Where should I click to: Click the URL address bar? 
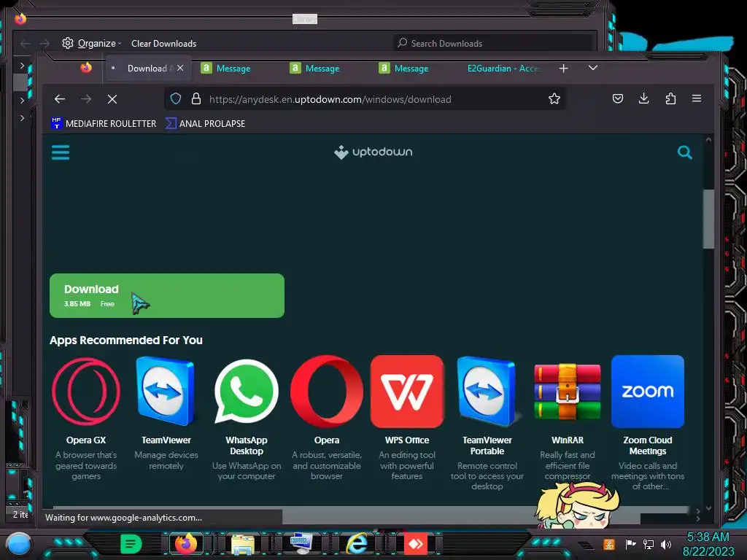(365, 99)
